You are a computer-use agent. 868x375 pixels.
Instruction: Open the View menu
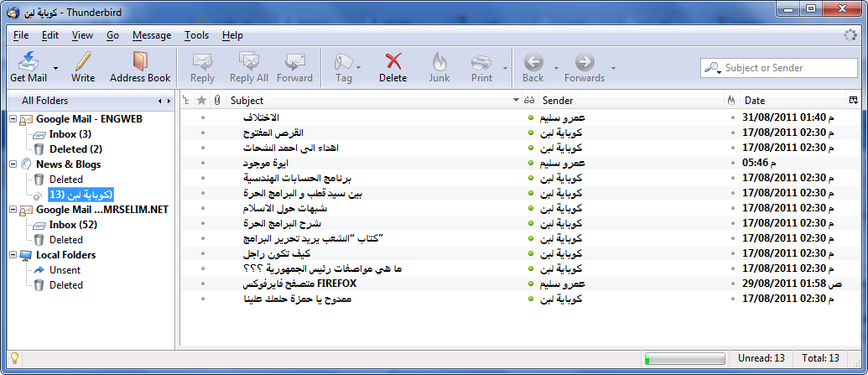[82, 35]
